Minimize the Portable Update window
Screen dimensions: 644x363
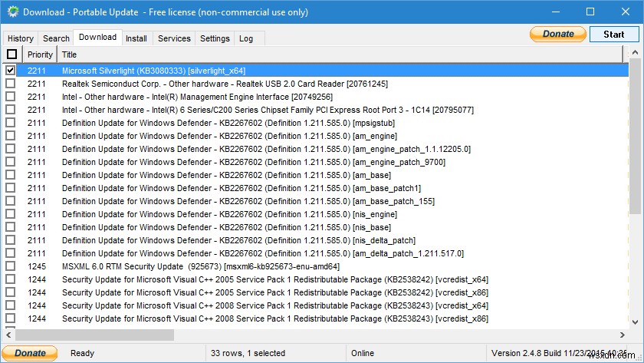pyautogui.click(x=556, y=12)
